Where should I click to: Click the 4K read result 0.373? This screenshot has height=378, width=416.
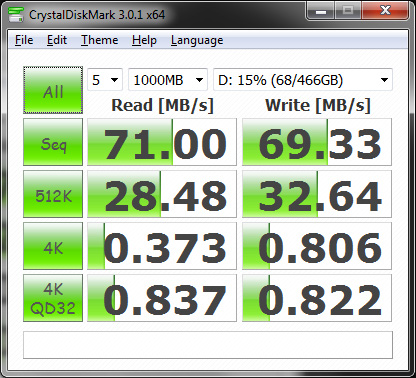pyautogui.click(x=162, y=246)
